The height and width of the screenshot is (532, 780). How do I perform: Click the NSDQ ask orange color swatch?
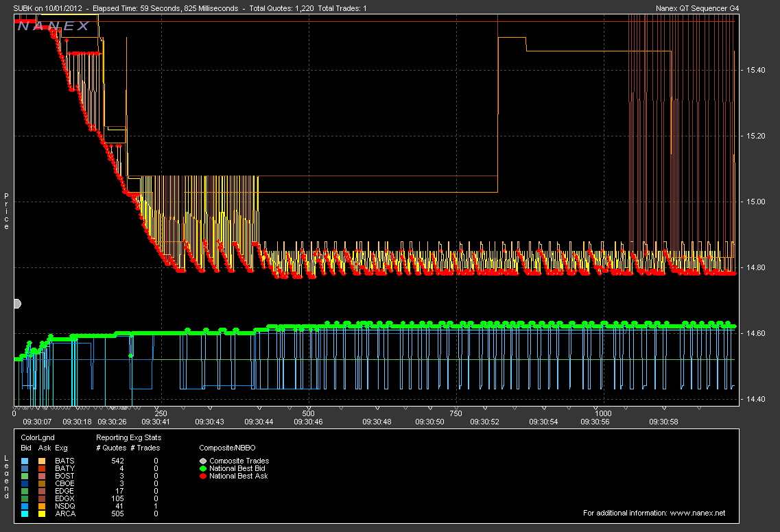pos(43,506)
